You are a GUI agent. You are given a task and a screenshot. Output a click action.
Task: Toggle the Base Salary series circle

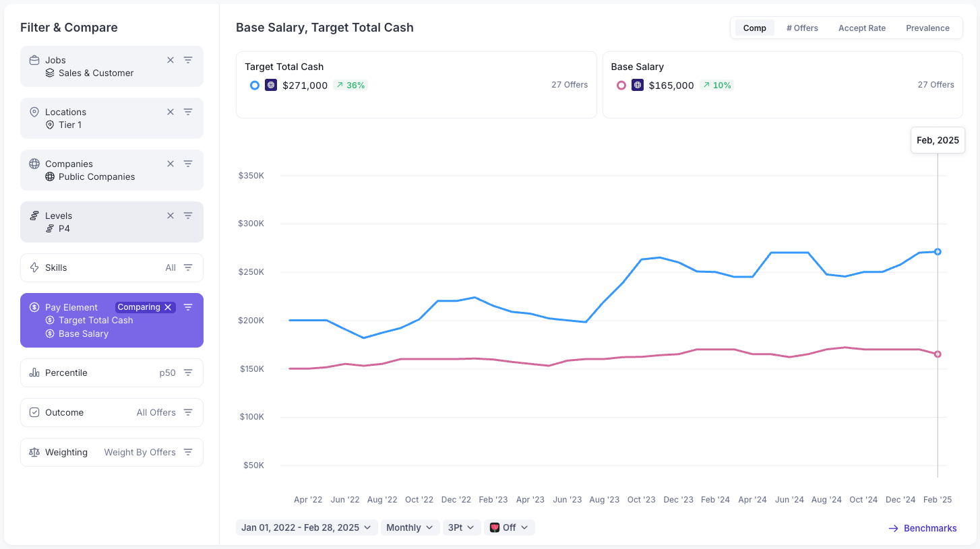click(x=621, y=86)
